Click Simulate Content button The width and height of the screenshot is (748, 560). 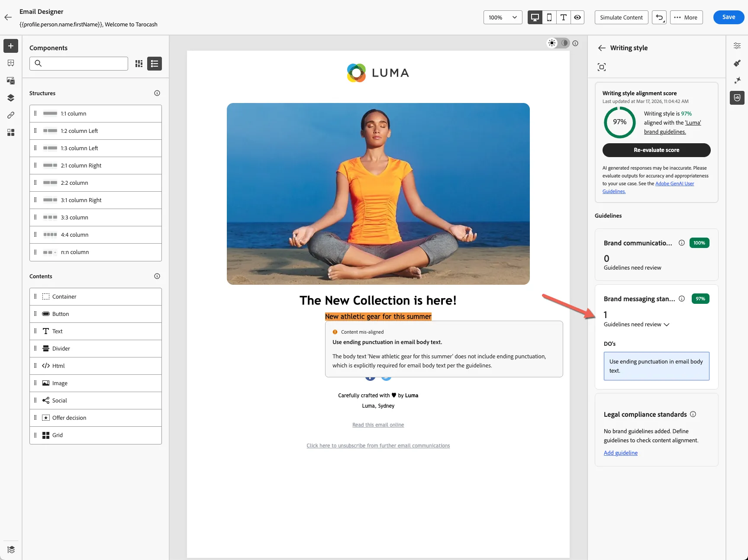(621, 17)
